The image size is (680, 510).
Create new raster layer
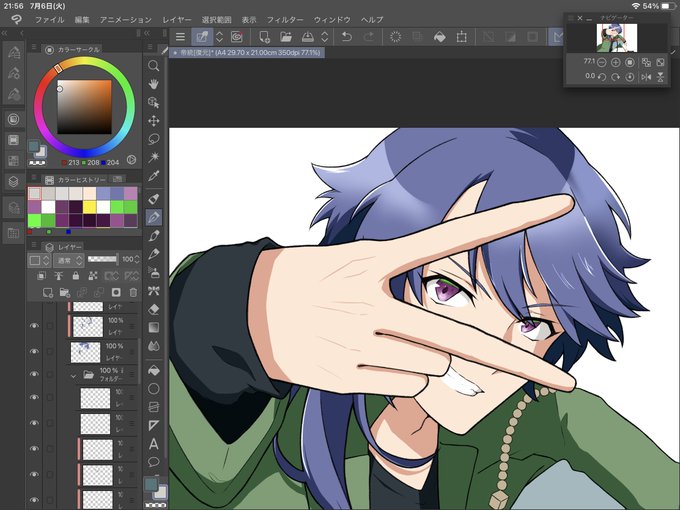[x=47, y=292]
